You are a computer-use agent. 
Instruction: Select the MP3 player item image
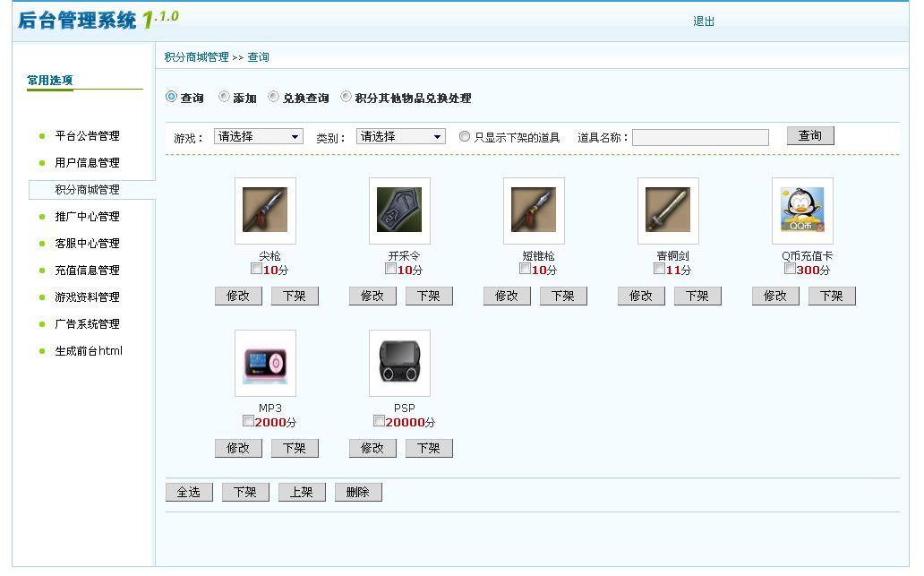(x=264, y=363)
